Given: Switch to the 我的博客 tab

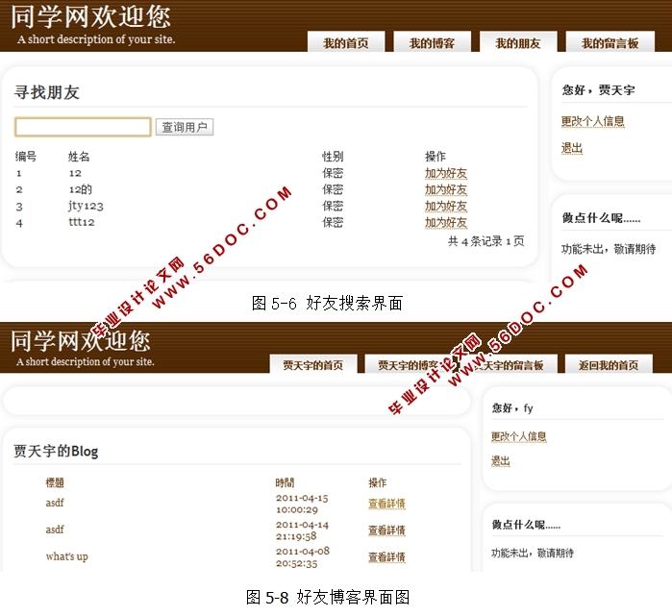Looking at the screenshot, I should (x=432, y=42).
